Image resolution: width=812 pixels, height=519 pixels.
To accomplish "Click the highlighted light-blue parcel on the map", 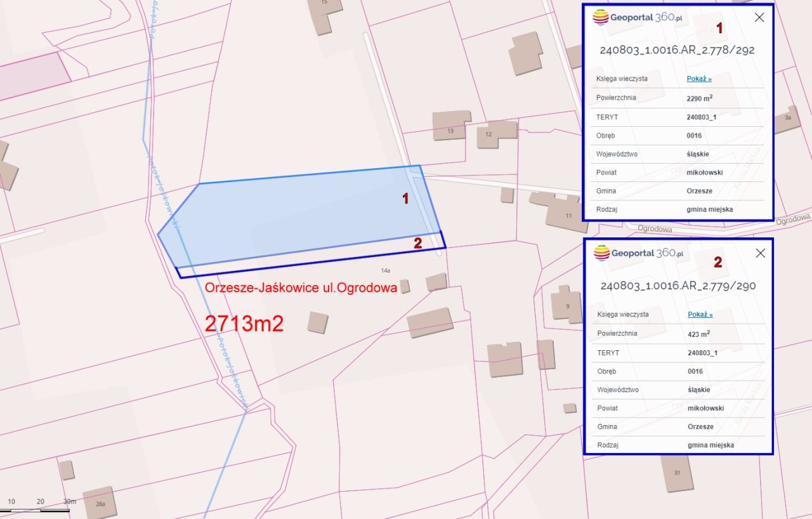I will [x=298, y=216].
